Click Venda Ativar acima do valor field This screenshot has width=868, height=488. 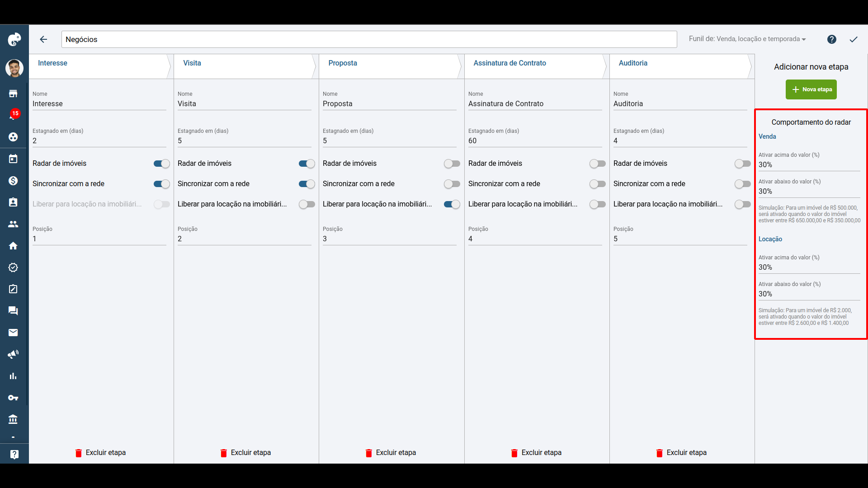pos(809,165)
